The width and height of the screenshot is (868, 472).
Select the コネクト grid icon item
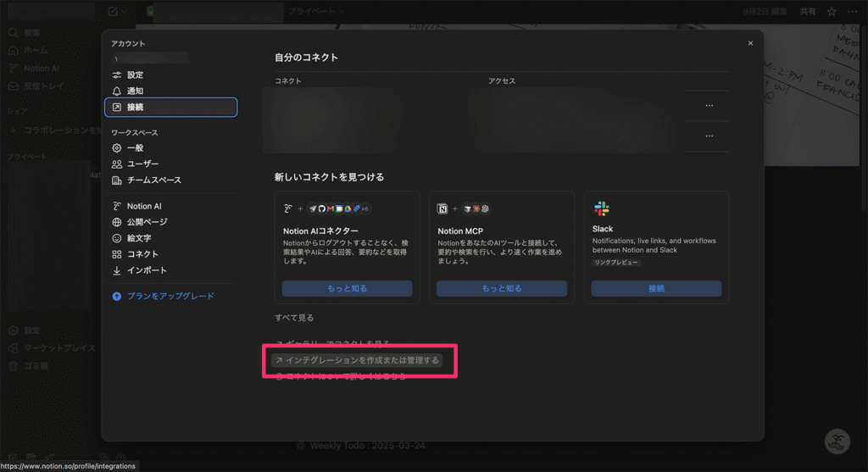point(142,254)
